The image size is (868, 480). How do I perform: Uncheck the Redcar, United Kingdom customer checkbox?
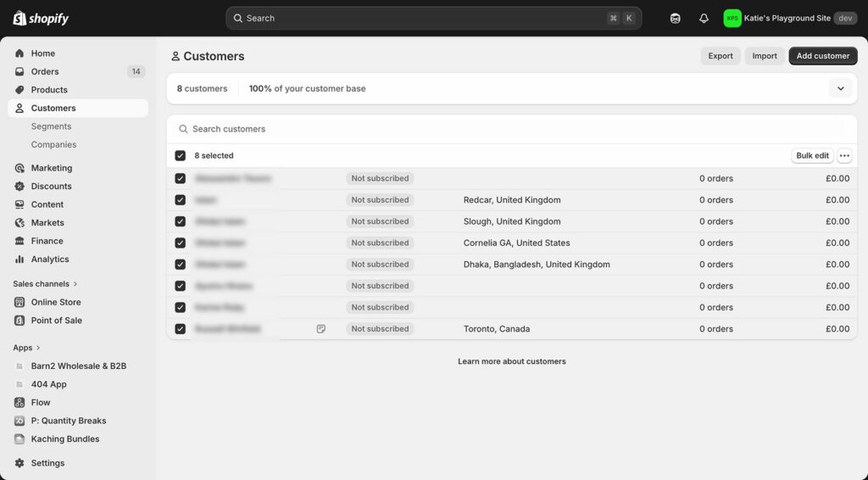(x=180, y=200)
